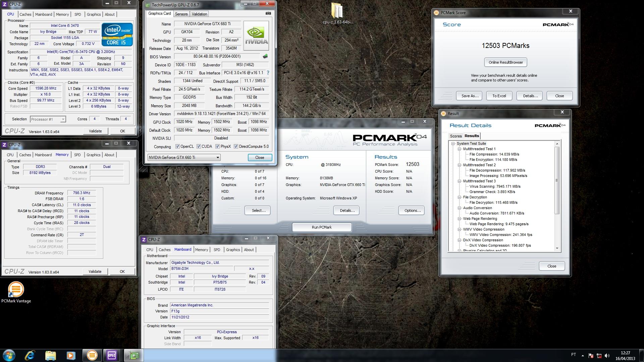Open the SPD tab in the CPU-Z Memory window
The width and height of the screenshot is (644, 362).
click(77, 155)
